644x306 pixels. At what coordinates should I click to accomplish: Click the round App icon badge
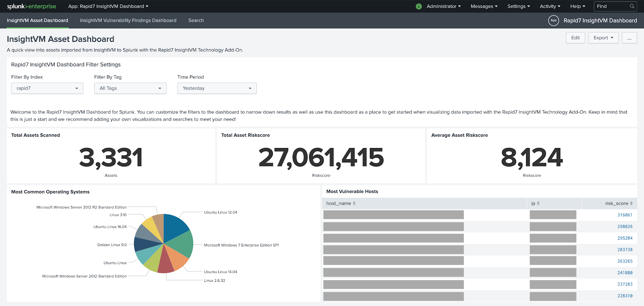[x=553, y=21]
